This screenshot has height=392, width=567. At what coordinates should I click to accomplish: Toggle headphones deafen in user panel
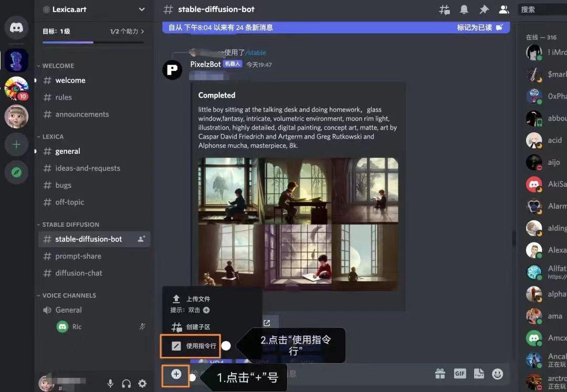tap(126, 383)
